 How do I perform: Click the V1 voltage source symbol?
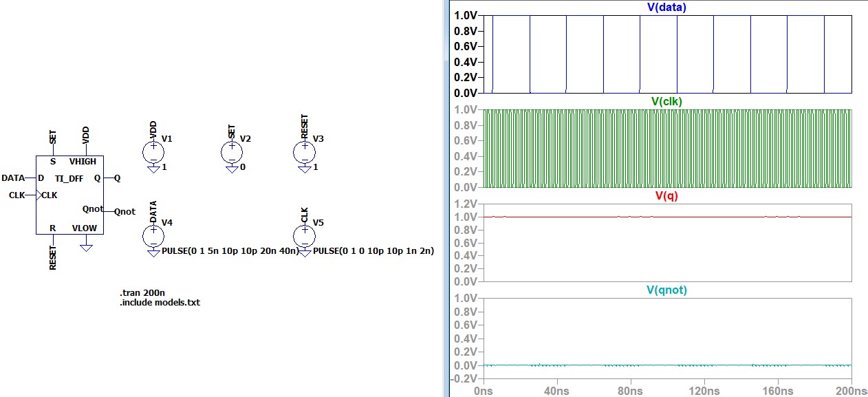pyautogui.click(x=153, y=151)
